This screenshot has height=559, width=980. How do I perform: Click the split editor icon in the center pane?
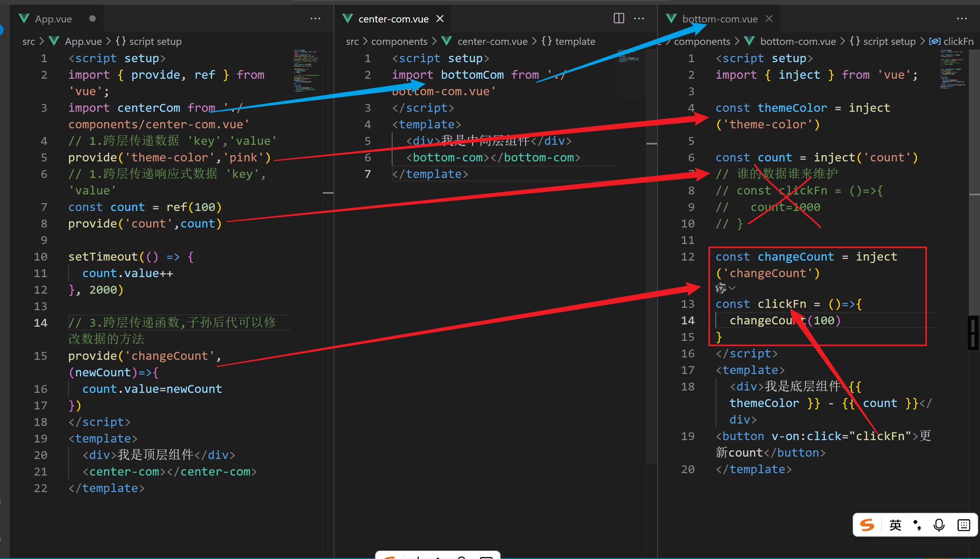(619, 19)
